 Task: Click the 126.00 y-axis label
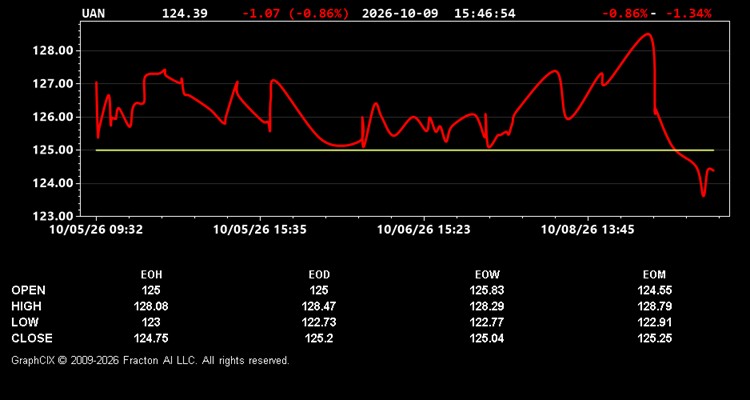click(x=53, y=117)
